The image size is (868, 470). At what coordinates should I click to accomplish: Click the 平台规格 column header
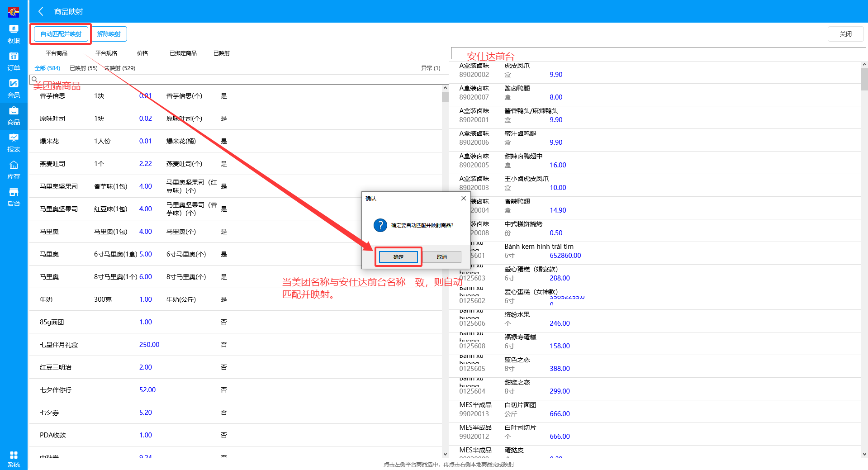tap(106, 53)
